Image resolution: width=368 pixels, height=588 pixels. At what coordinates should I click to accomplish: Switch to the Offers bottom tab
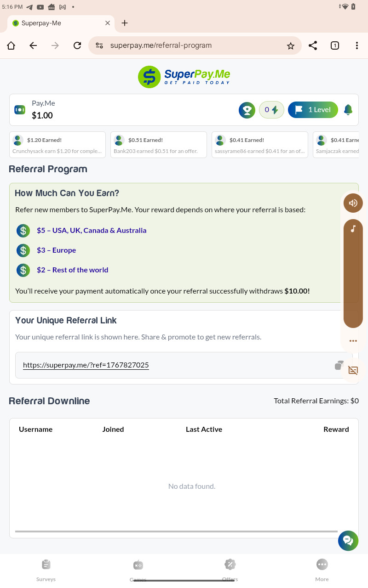click(x=230, y=570)
